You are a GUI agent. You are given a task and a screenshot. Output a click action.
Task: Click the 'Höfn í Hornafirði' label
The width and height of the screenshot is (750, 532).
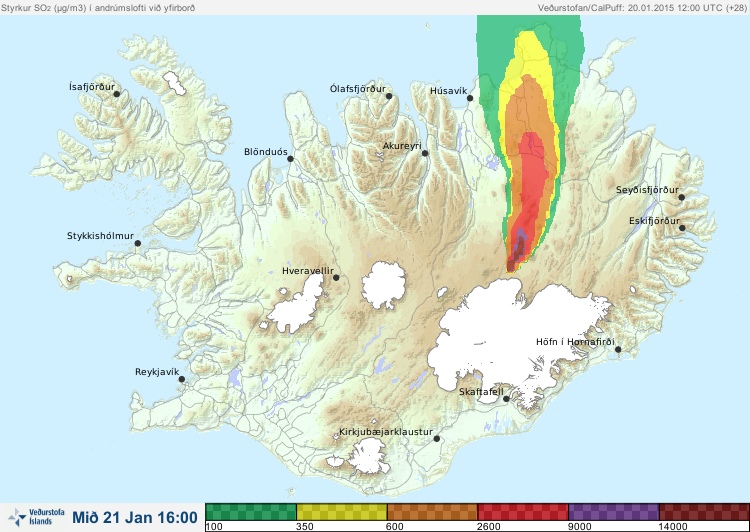(x=575, y=342)
